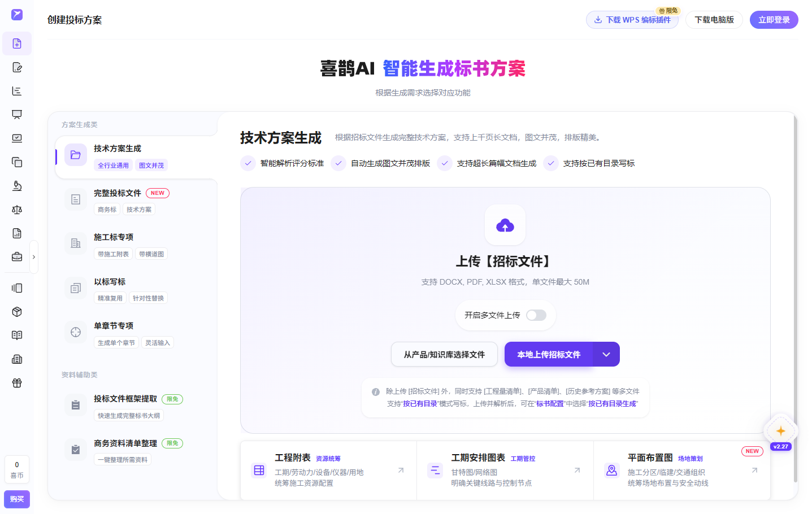Open the chart report sidebar icon
Viewport: 812px width, 514px height.
click(x=17, y=233)
